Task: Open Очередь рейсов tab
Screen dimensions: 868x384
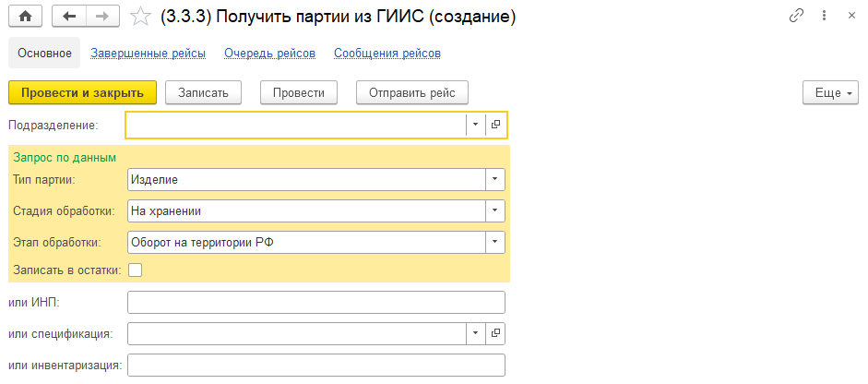Action: click(x=269, y=54)
